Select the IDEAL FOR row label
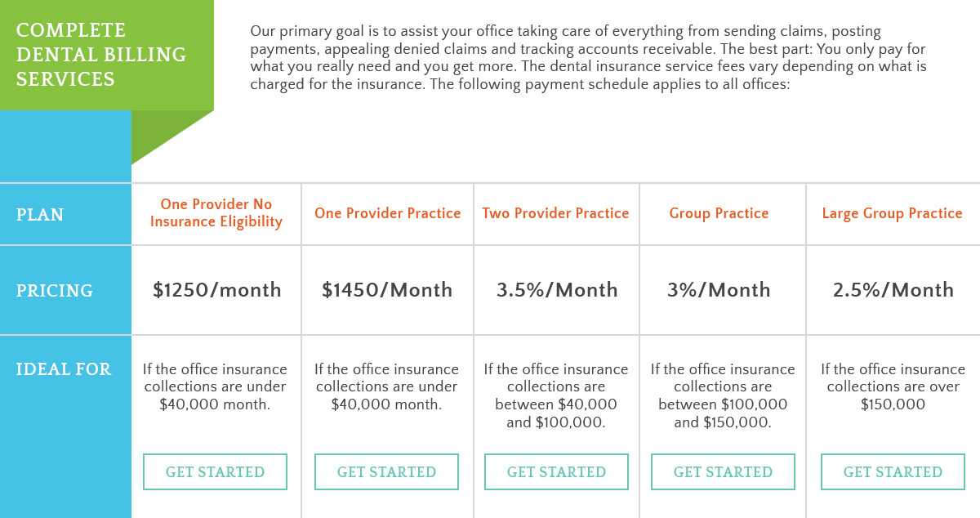This screenshot has height=518, width=980. click(x=63, y=369)
